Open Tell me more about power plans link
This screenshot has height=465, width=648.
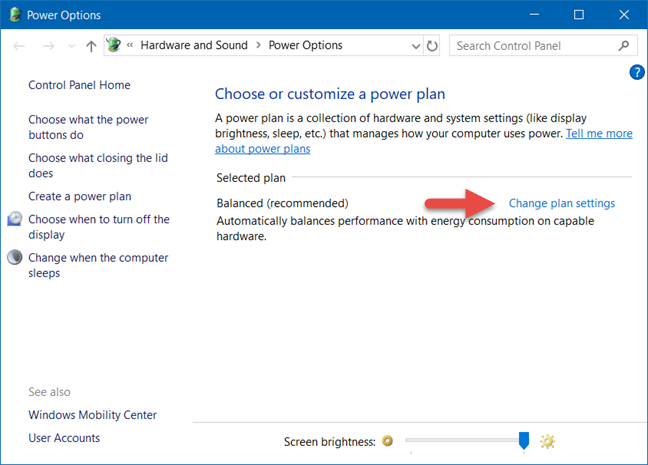(x=599, y=134)
